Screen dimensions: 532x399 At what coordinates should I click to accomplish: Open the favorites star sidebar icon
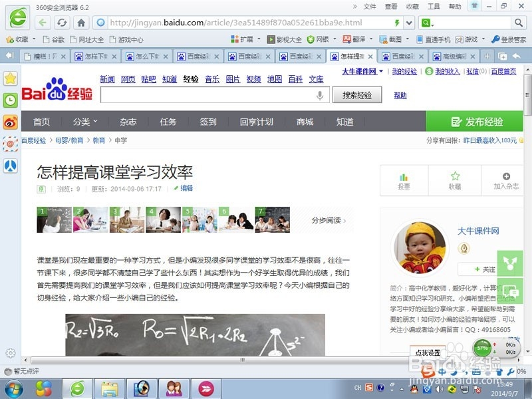click(11, 78)
